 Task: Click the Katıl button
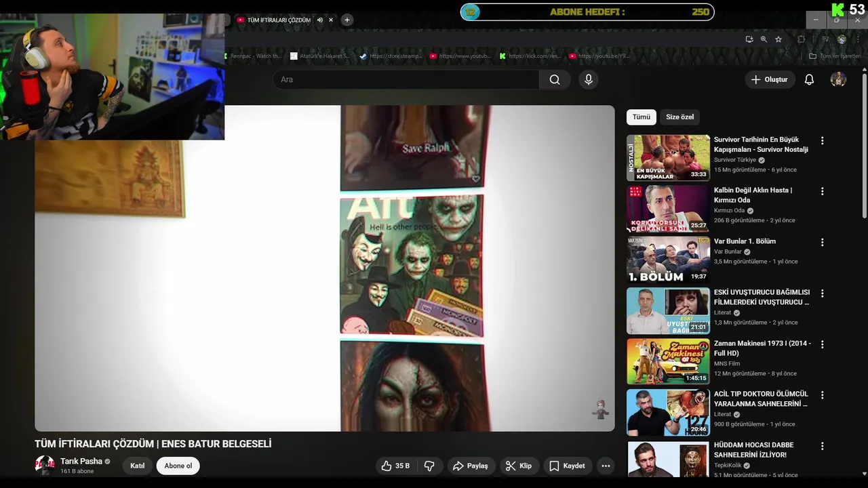pyautogui.click(x=138, y=466)
